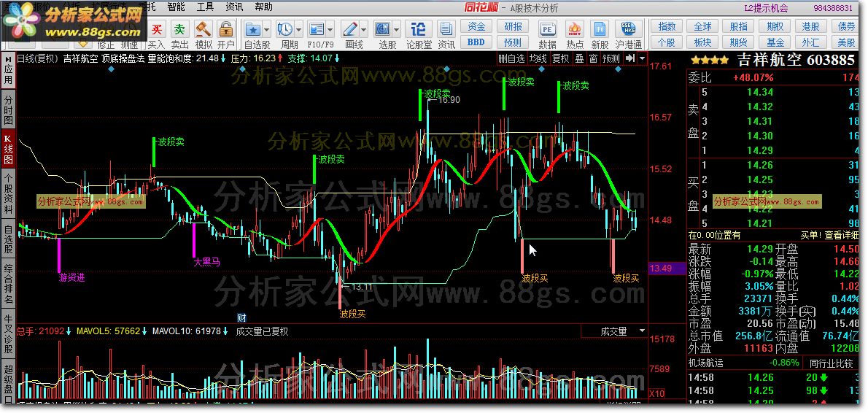Click the 财 marker at chart bottom
The image size is (868, 413).
[241, 318]
